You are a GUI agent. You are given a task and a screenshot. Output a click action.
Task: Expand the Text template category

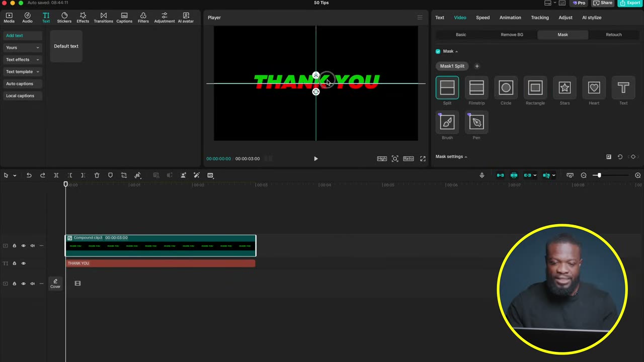point(23,72)
